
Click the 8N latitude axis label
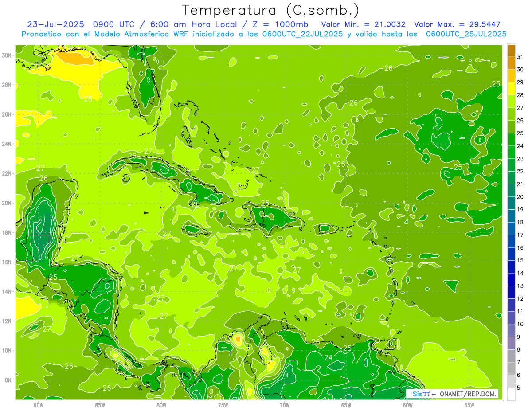point(9,380)
